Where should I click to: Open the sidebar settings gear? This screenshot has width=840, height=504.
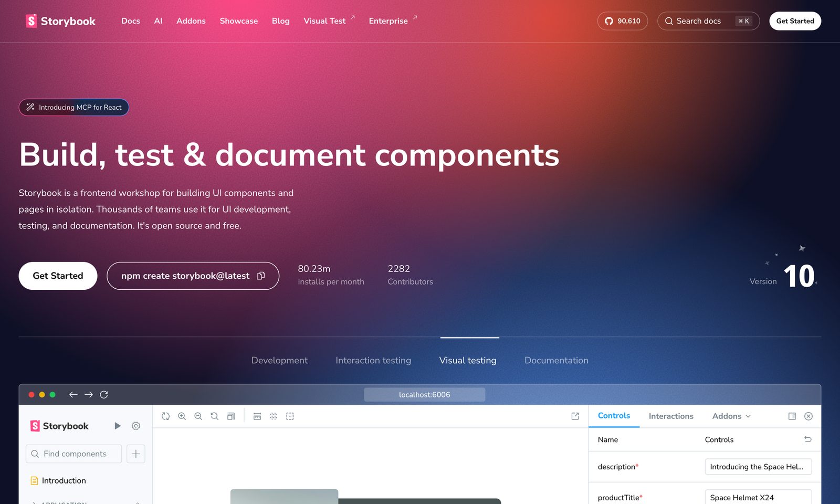pos(136,426)
